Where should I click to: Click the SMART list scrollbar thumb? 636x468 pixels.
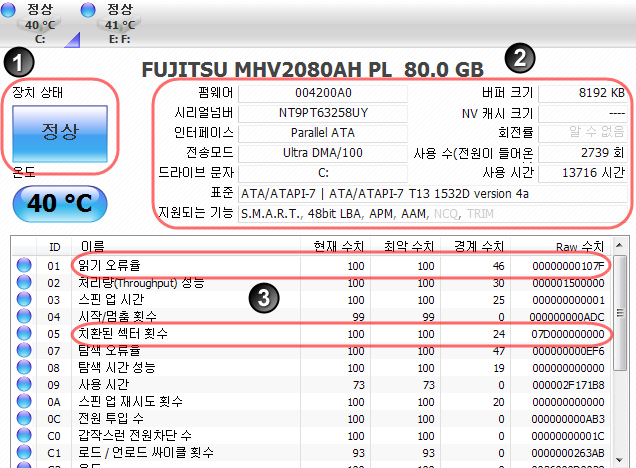click(x=619, y=313)
